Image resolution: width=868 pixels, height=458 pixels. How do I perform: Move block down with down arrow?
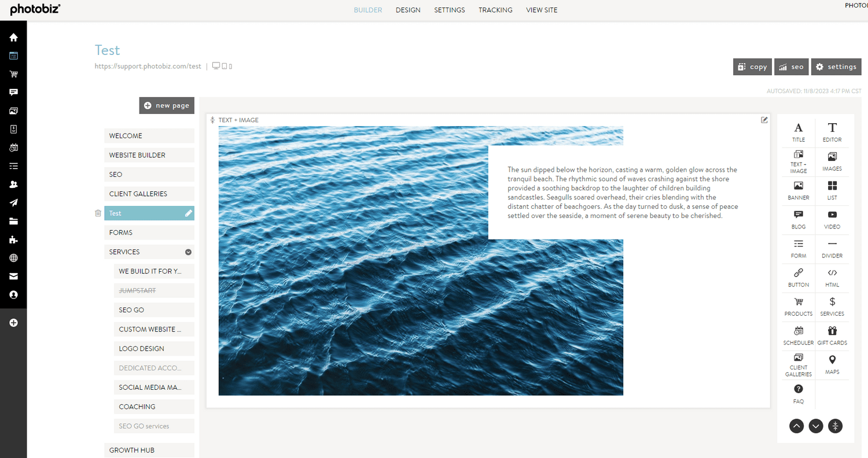pos(816,426)
